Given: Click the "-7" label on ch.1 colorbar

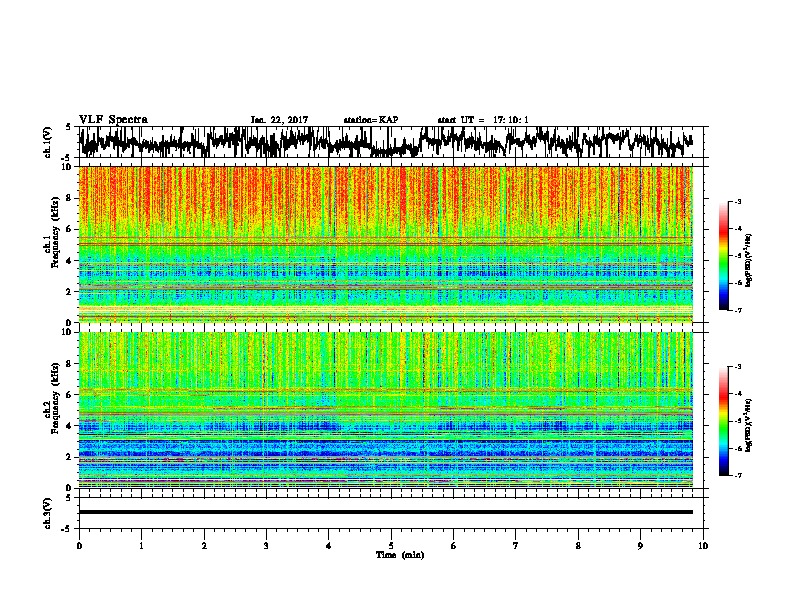Looking at the screenshot, I should pyautogui.click(x=737, y=311).
